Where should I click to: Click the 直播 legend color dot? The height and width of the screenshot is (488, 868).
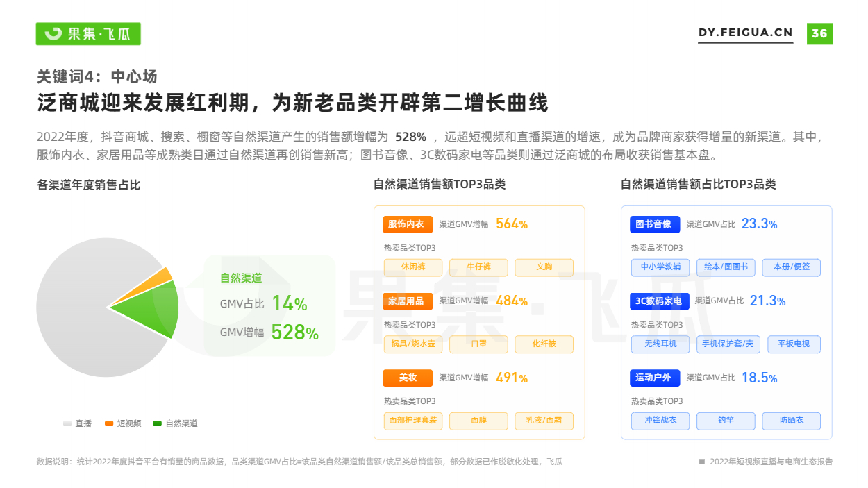click(x=67, y=423)
